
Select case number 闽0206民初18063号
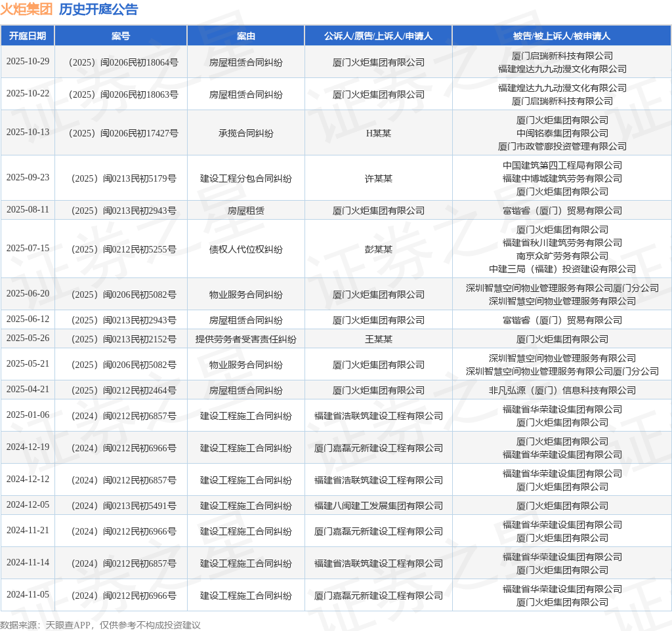point(123,94)
